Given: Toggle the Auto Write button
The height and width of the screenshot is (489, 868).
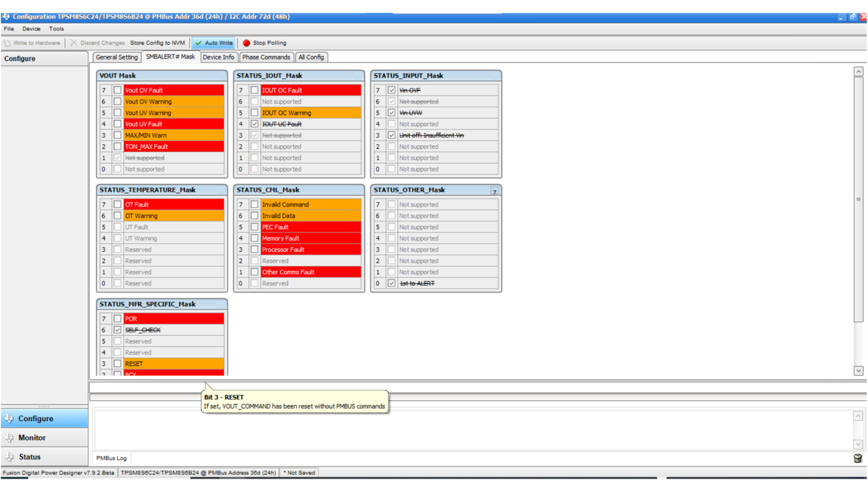Looking at the screenshot, I should pos(213,43).
